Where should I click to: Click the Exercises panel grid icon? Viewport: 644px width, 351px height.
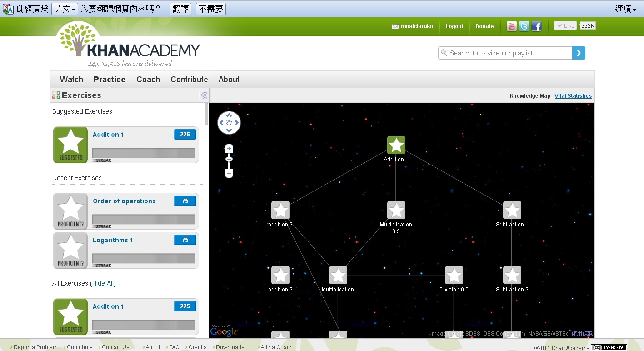pyautogui.click(x=56, y=95)
